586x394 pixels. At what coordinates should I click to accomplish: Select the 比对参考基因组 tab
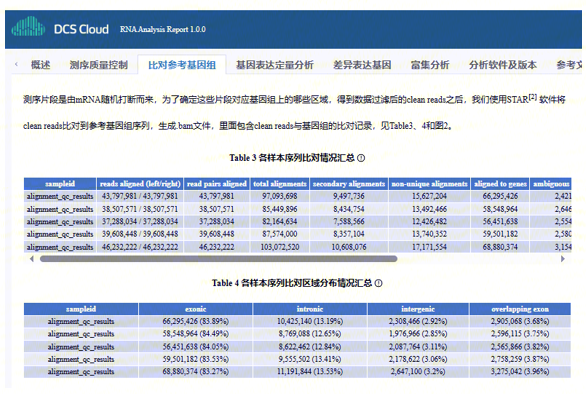point(182,65)
